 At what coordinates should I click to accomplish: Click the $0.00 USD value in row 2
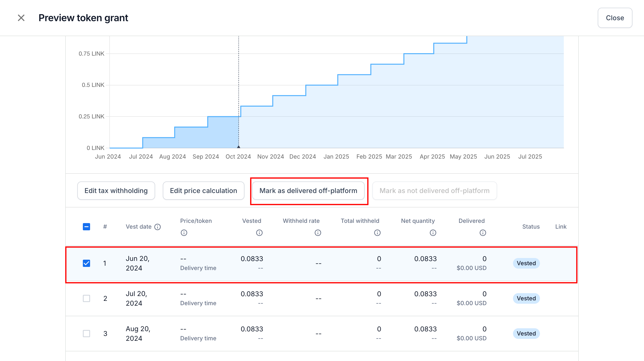[472, 303]
